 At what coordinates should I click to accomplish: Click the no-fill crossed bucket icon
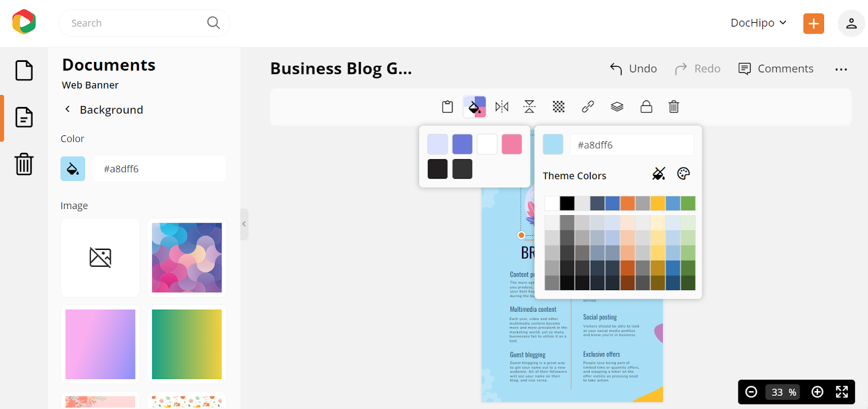(659, 174)
